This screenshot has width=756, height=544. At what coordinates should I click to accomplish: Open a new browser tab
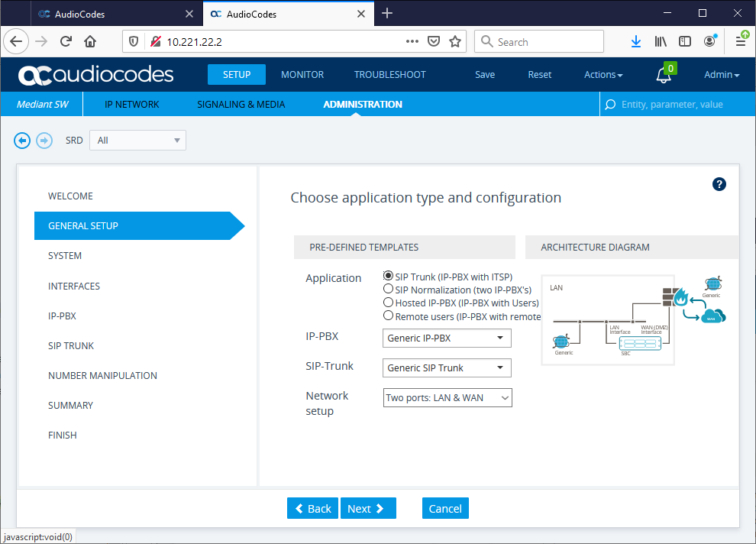[386, 14]
